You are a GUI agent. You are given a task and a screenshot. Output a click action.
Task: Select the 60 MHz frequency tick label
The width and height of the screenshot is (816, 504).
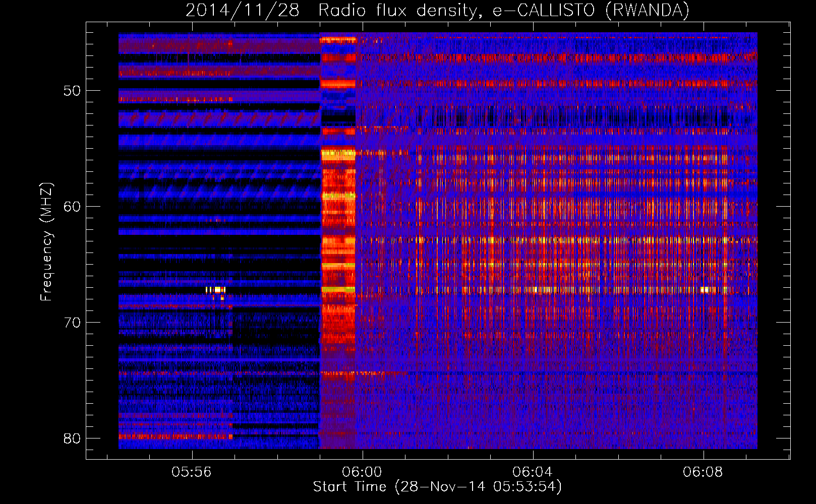[x=72, y=207]
